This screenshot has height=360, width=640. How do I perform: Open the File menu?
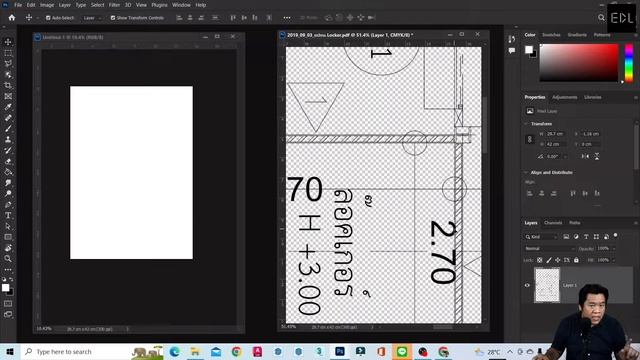[18, 5]
